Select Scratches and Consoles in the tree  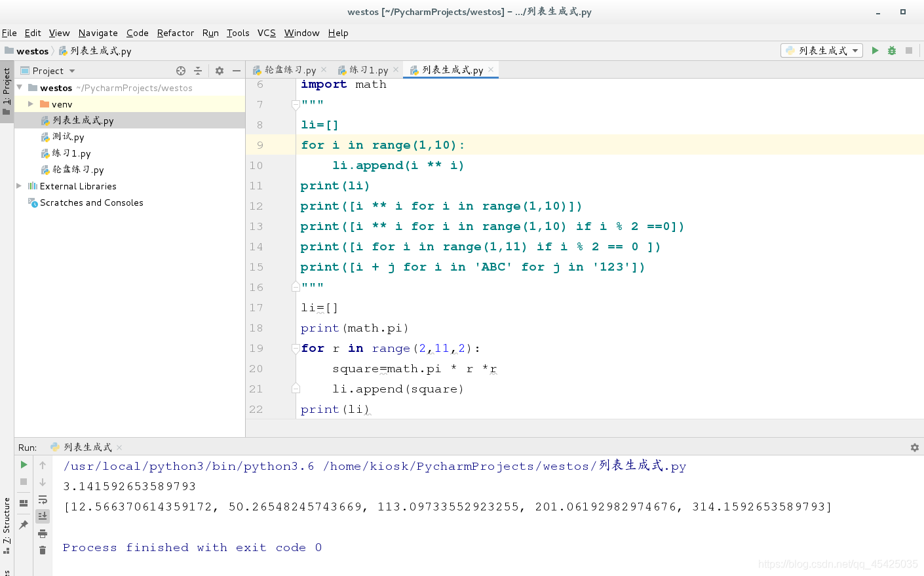point(91,202)
